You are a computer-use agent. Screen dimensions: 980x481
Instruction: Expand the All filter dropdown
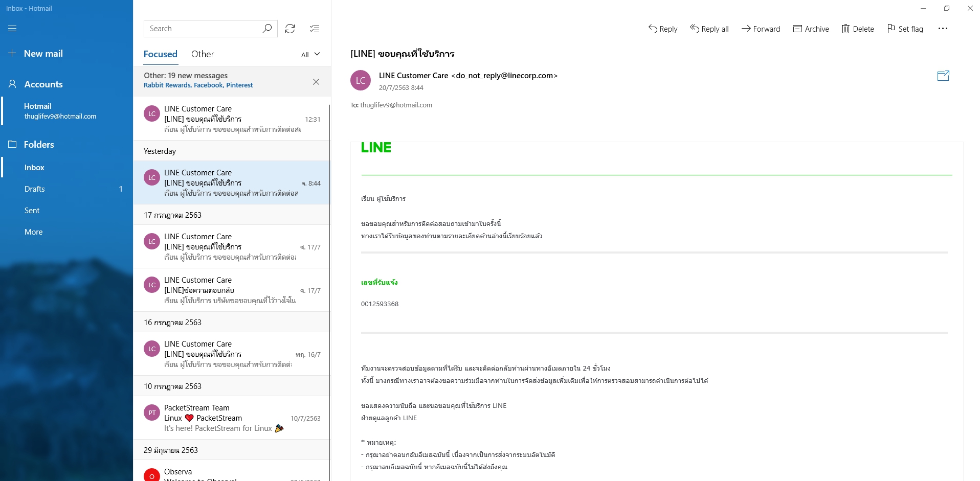point(310,55)
